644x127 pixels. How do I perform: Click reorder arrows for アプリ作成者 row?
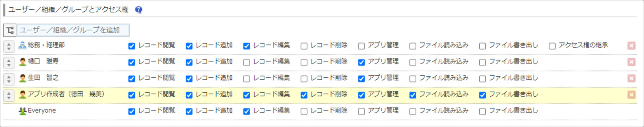click(9, 95)
